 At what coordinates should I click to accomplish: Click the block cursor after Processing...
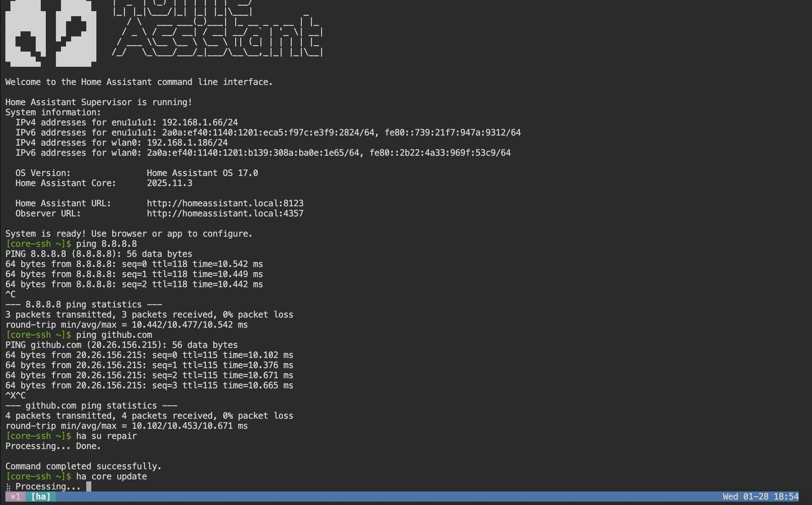coord(89,486)
